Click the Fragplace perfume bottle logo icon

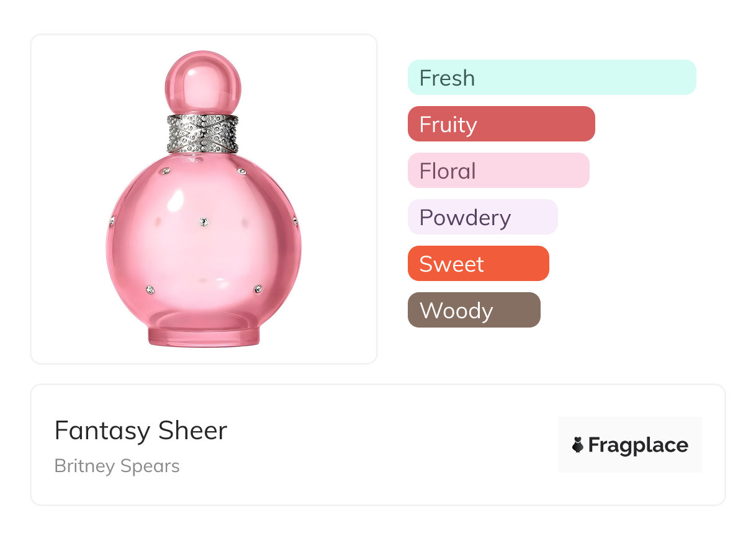click(x=578, y=445)
